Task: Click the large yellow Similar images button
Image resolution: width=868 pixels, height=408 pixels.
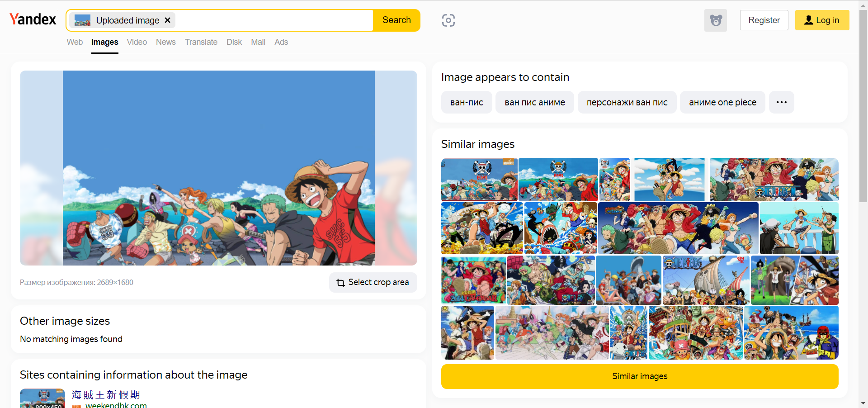Action: coord(640,376)
